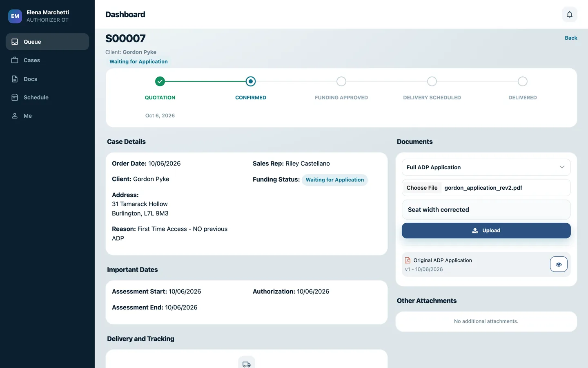Click the Queue inbox icon

click(x=15, y=42)
